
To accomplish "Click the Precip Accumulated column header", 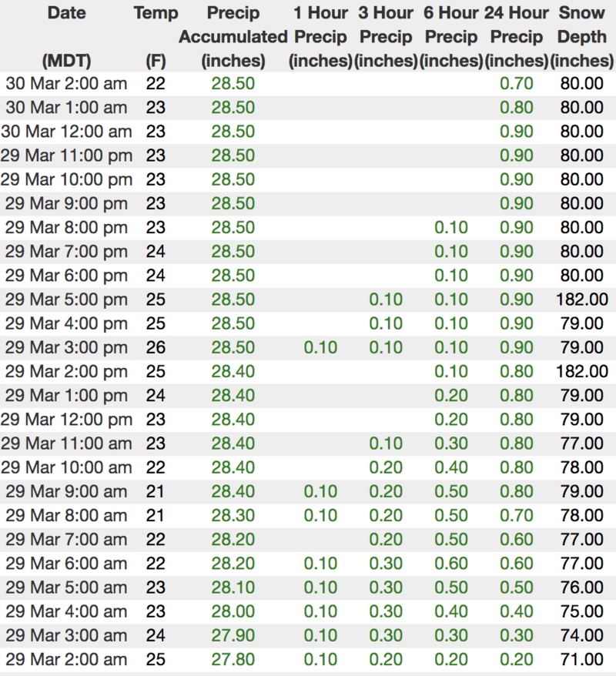I will (x=233, y=36).
